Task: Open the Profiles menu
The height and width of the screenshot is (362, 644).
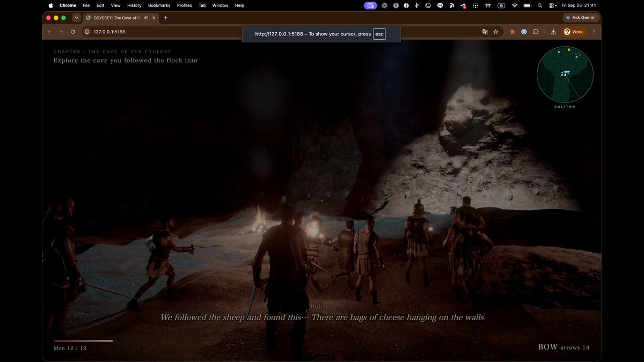Action: (x=184, y=5)
